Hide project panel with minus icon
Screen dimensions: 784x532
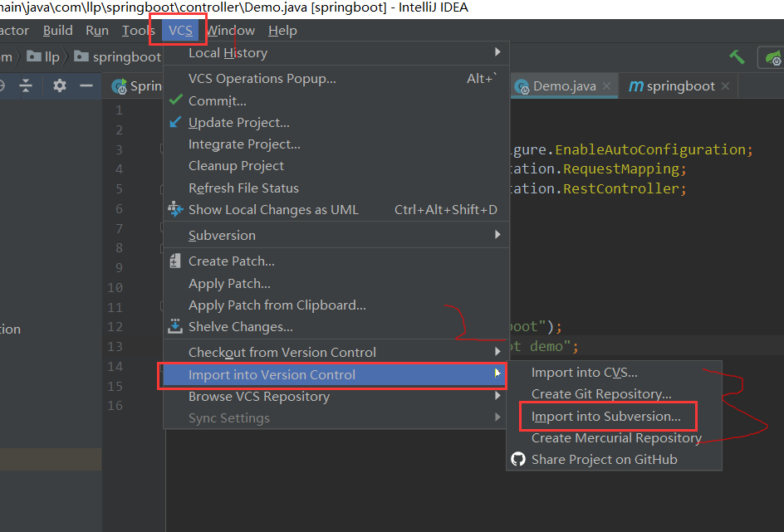(86, 86)
